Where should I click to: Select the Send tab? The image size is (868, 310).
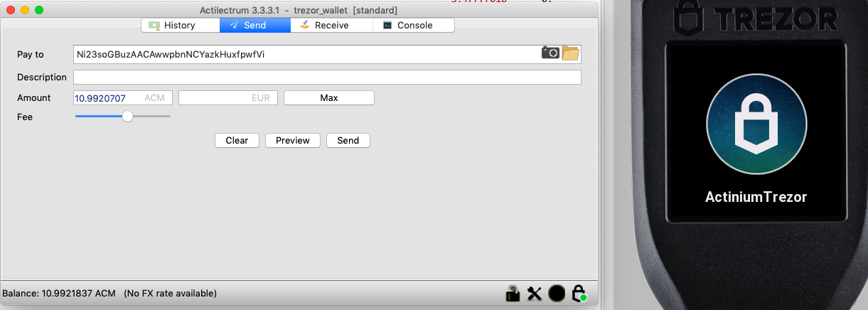coord(254,25)
